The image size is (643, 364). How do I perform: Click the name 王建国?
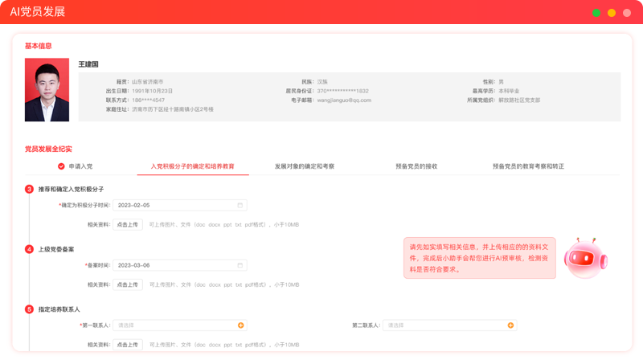[x=88, y=64]
